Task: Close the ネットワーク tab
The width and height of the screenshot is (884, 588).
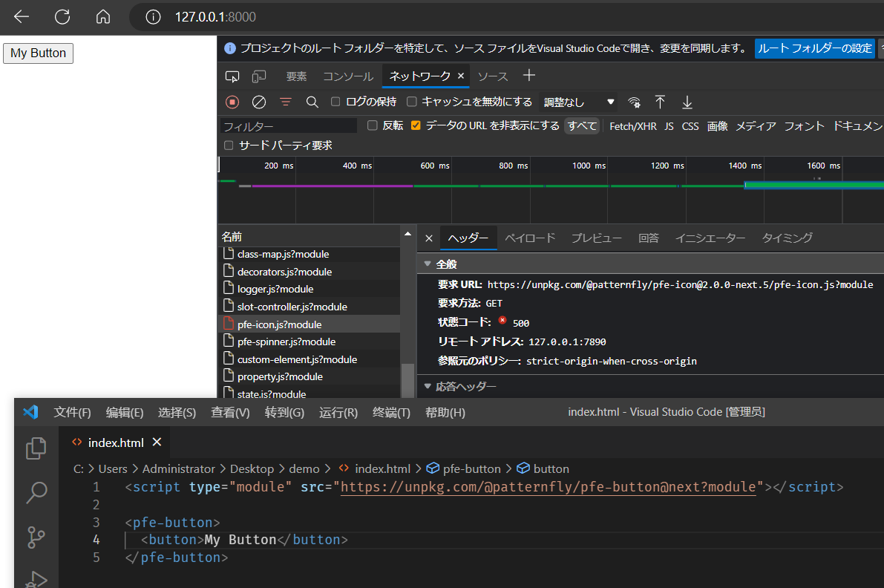Action: (461, 76)
